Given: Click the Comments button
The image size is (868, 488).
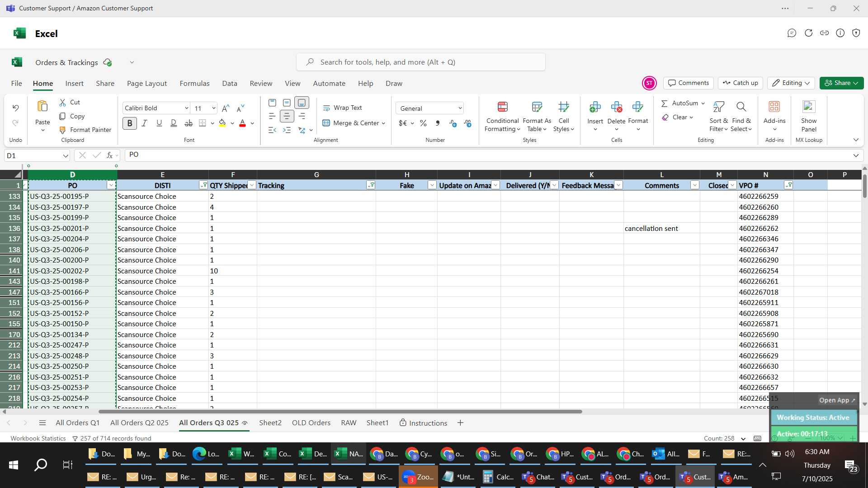Looking at the screenshot, I should [x=689, y=83].
